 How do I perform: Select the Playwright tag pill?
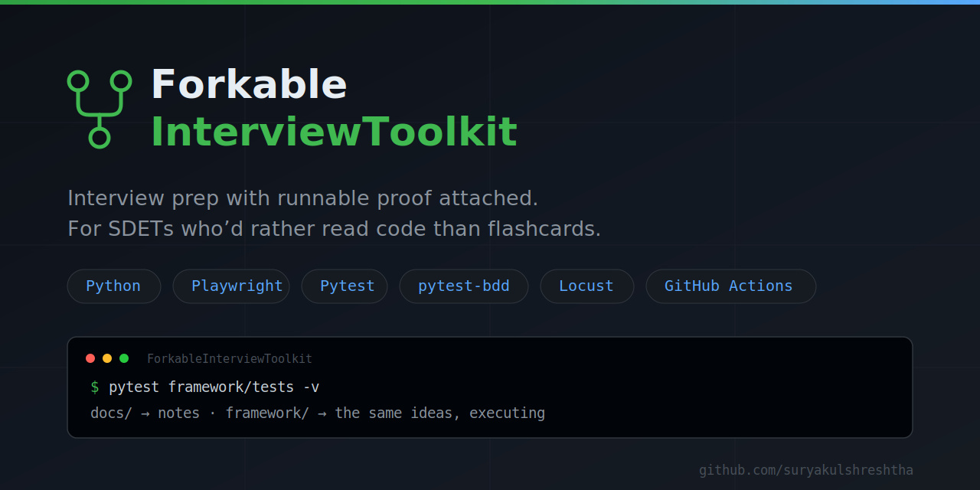(231, 286)
